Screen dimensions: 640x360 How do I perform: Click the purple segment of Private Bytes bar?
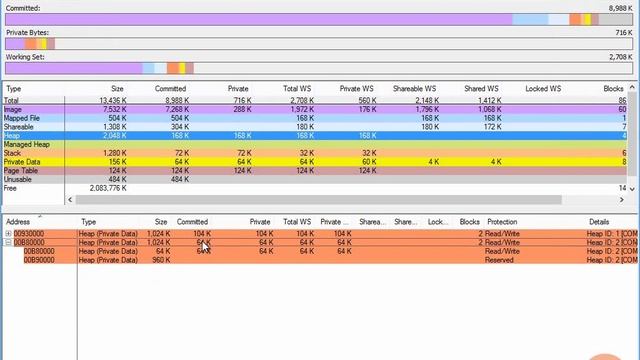pyautogui.click(x=15, y=44)
